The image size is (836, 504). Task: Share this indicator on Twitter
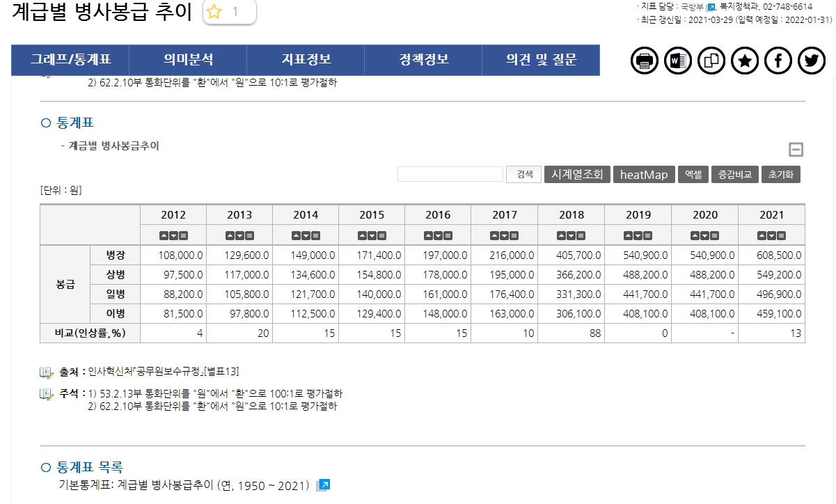pos(812,61)
